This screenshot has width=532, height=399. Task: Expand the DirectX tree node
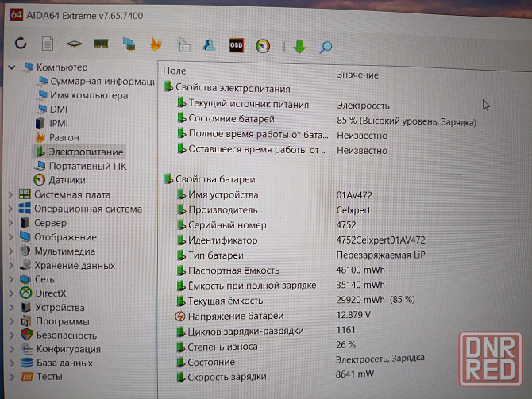click(x=11, y=293)
